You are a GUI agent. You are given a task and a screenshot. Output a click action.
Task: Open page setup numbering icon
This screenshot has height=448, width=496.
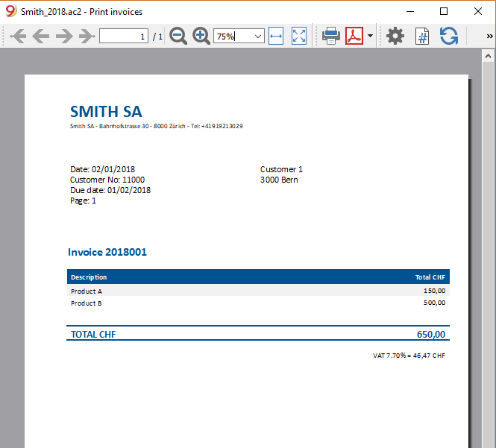[422, 36]
